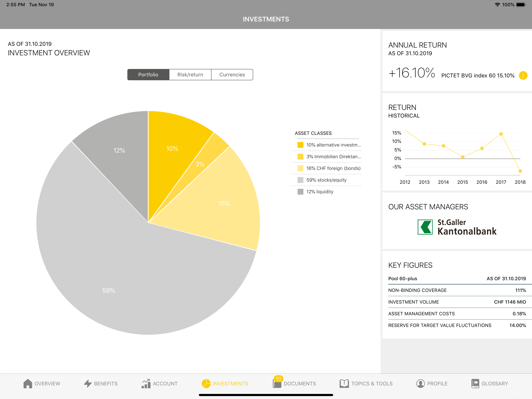The image size is (532, 399).
Task: Click '16% CHF foreign (bonds)' legend text
Action: coord(333,168)
